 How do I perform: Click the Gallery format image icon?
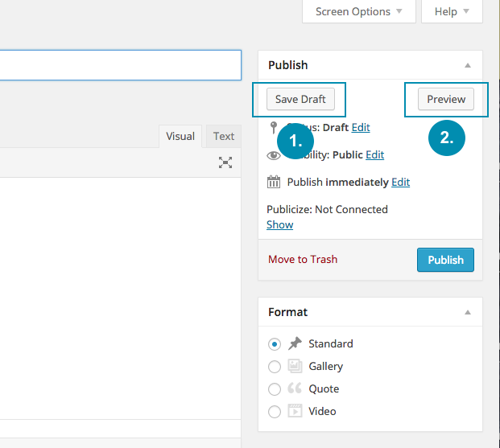[295, 366]
